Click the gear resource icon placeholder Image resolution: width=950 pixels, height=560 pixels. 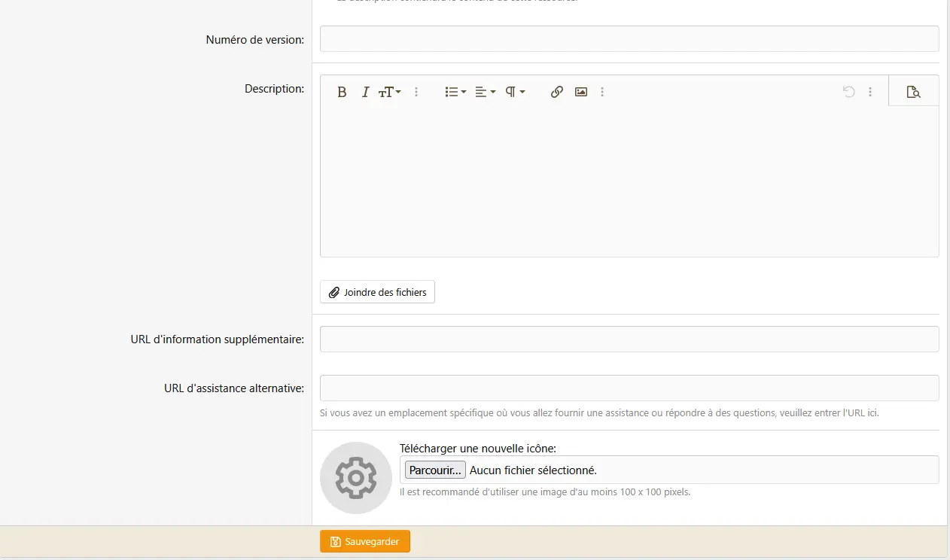(x=356, y=477)
